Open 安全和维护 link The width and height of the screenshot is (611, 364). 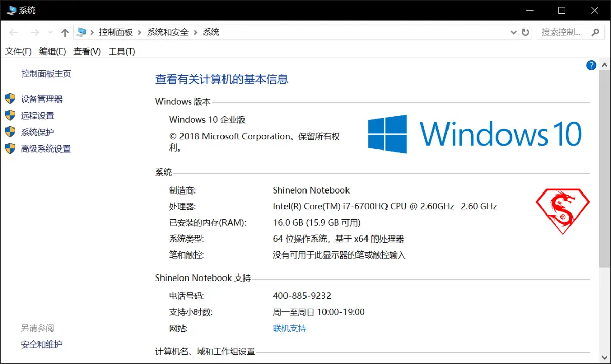click(x=42, y=345)
